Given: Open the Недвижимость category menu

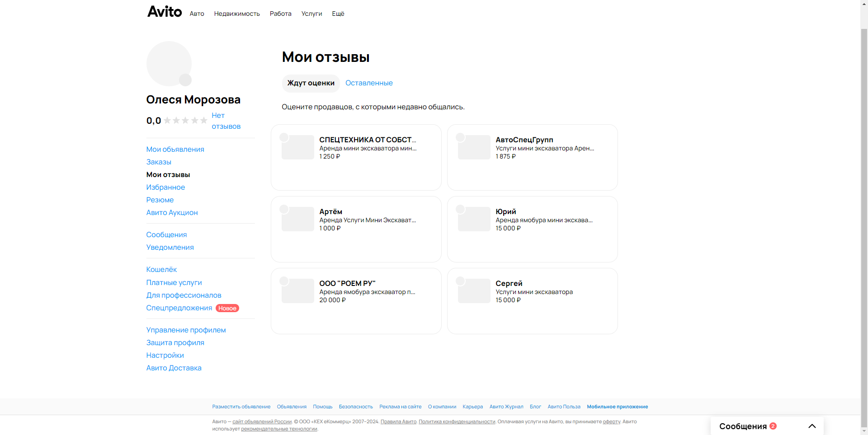Looking at the screenshot, I should pos(237,14).
